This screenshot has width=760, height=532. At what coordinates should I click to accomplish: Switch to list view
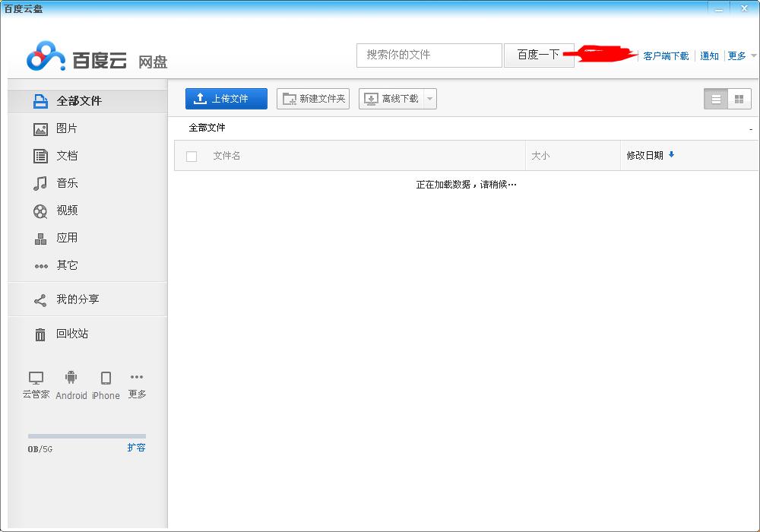point(716,100)
